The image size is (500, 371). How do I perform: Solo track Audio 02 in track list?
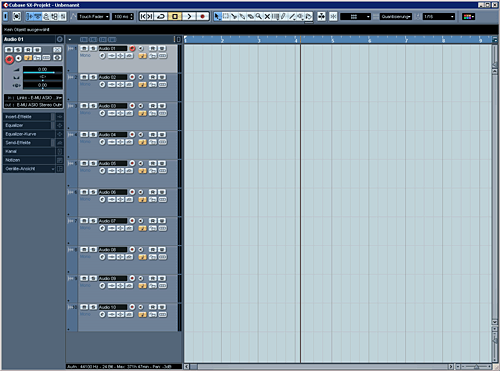[x=93, y=77]
